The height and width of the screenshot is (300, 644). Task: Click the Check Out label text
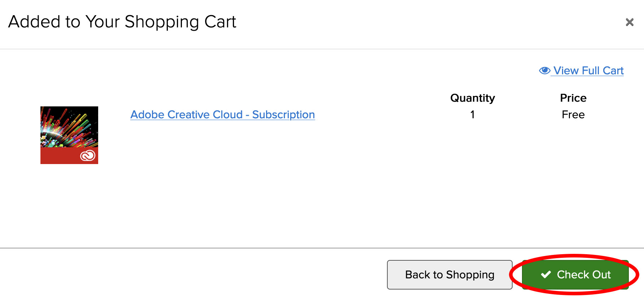point(584,275)
